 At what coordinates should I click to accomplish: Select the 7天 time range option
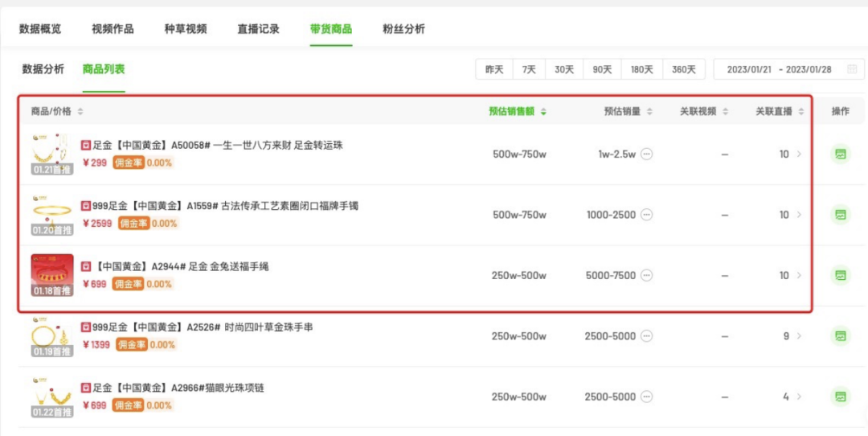[529, 70]
